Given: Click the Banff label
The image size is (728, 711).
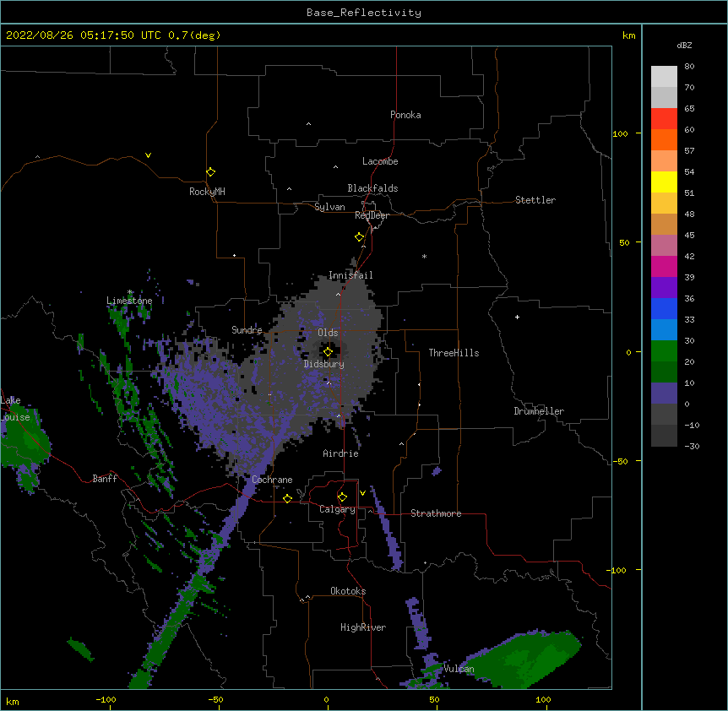Looking at the screenshot, I should pos(105,479).
